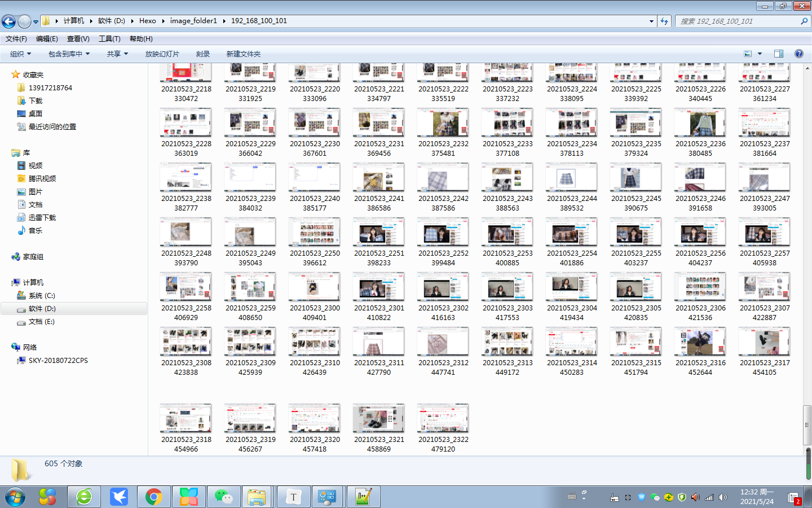
Task: Click the 放映幻灯片 button
Action: pyautogui.click(x=162, y=54)
